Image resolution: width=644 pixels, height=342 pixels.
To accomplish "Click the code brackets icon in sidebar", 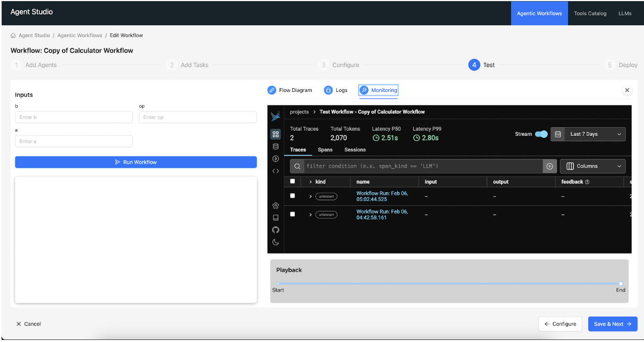I will 275,171.
